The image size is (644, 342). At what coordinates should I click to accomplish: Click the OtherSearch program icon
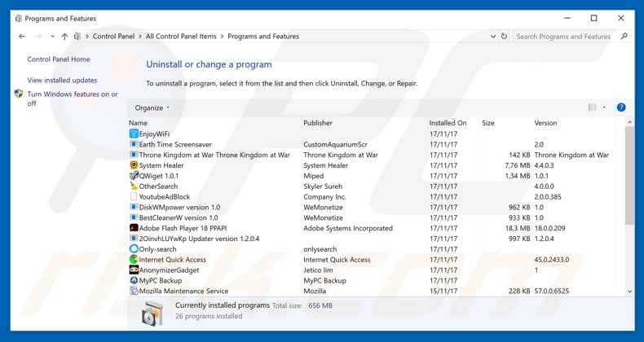(134, 186)
